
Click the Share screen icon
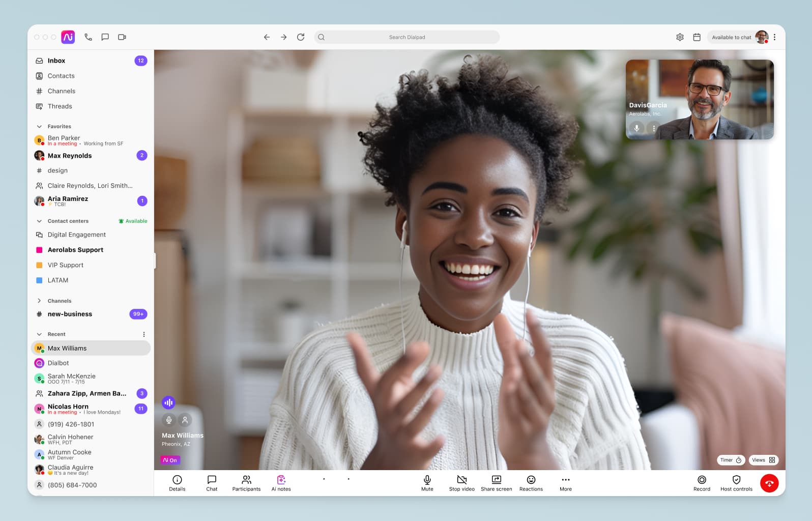tap(496, 480)
